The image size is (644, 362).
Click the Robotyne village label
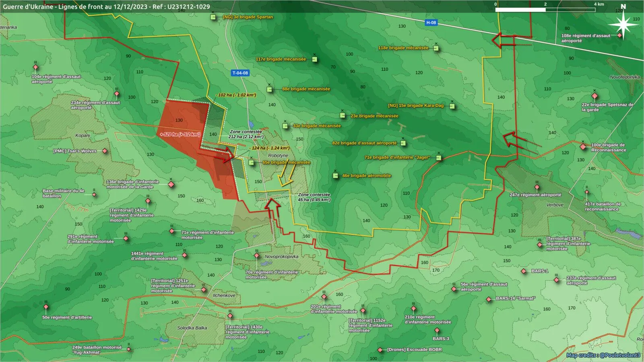tap(278, 155)
